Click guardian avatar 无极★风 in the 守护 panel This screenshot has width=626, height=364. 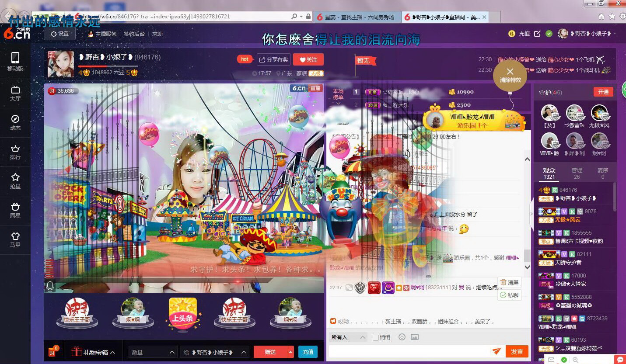(599, 113)
